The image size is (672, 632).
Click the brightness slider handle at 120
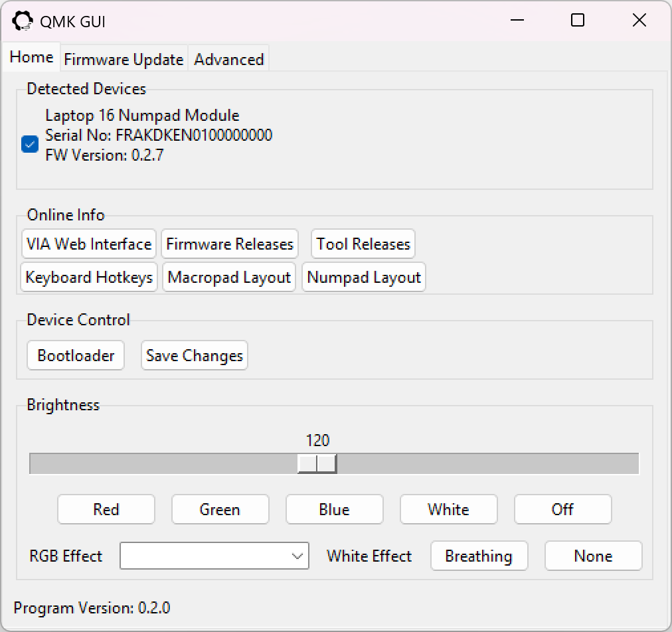click(317, 463)
